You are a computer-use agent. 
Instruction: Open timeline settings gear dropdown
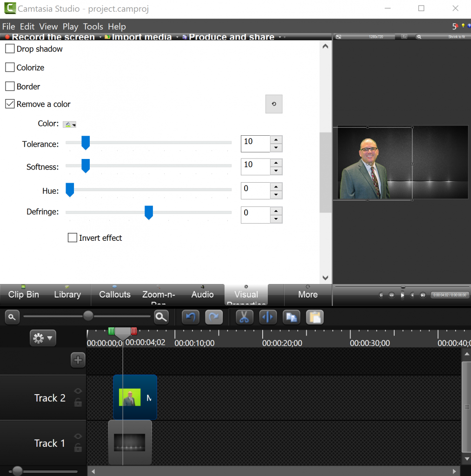[x=43, y=338]
